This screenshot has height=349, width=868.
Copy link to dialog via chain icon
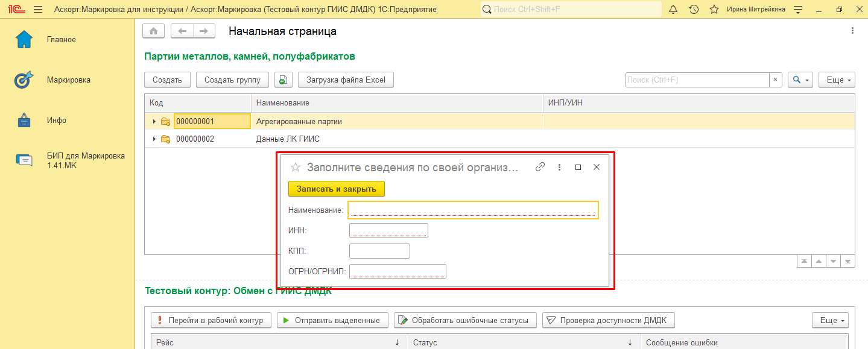coord(540,167)
